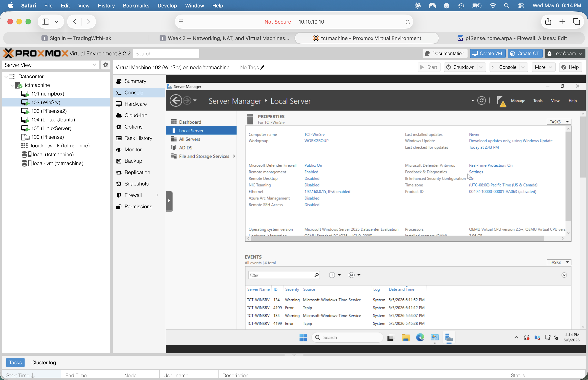Screen dimensions: 588x380
Task: Click Real-Time Protection: On link
Action: (491, 165)
